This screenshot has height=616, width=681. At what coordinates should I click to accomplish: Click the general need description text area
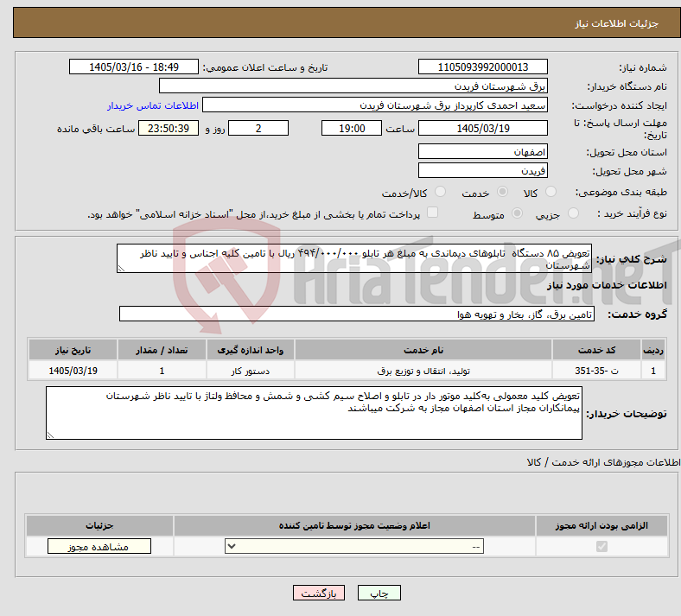(354, 258)
